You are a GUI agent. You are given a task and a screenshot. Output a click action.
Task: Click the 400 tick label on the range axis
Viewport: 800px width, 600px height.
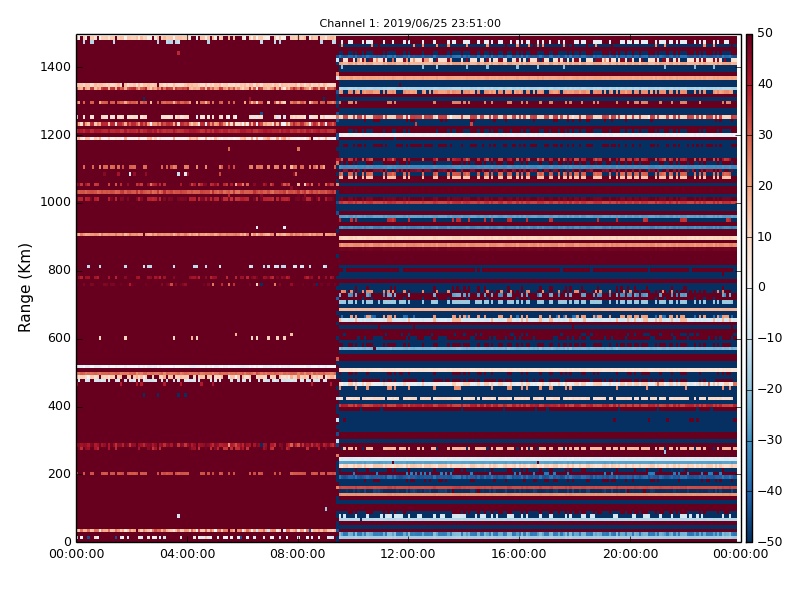tap(59, 406)
